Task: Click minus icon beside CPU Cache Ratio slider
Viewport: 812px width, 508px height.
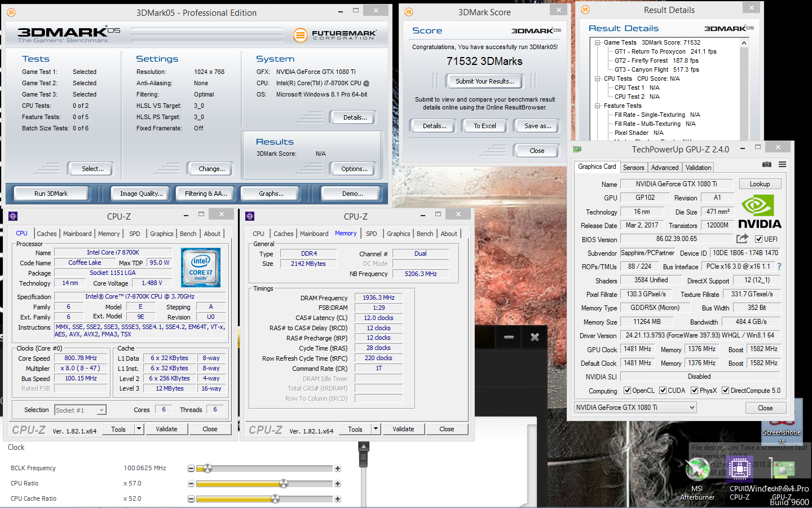Action: pyautogui.click(x=191, y=499)
